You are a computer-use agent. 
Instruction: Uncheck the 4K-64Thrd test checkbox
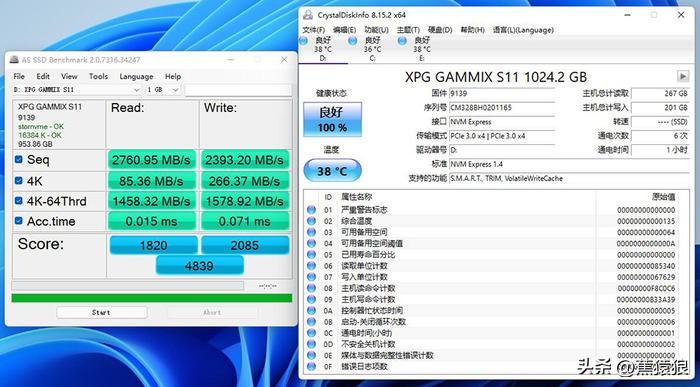click(x=18, y=201)
